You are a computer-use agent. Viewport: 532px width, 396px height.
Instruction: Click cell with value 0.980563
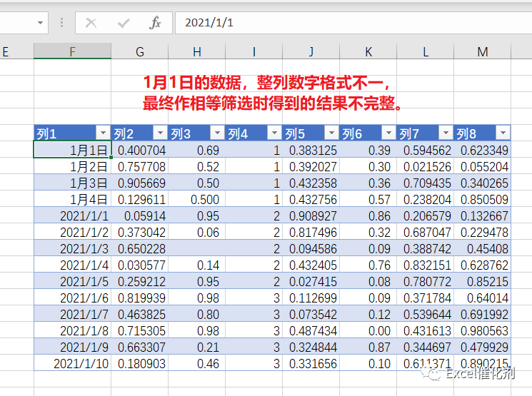coord(483,330)
